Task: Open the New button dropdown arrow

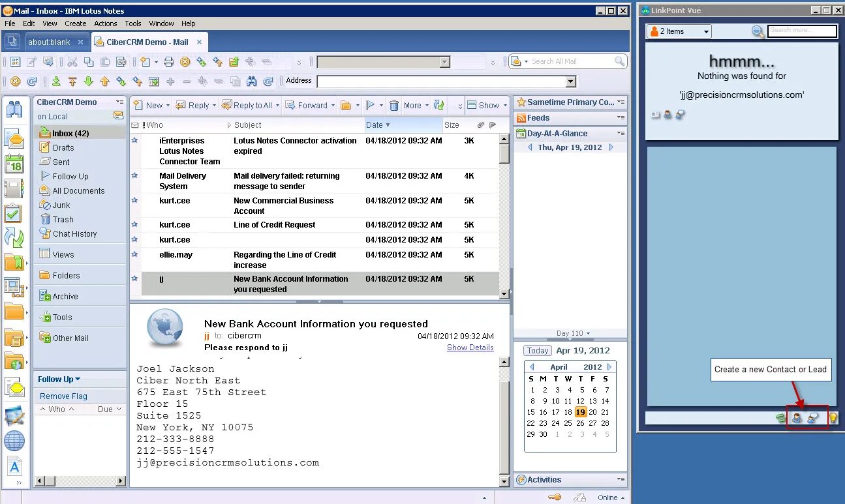Action: click(x=168, y=106)
